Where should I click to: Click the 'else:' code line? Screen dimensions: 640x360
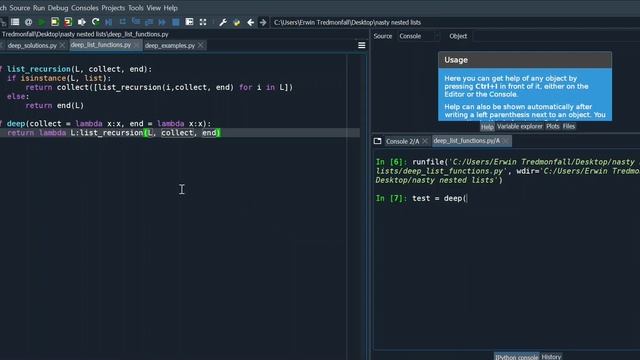tap(18, 96)
